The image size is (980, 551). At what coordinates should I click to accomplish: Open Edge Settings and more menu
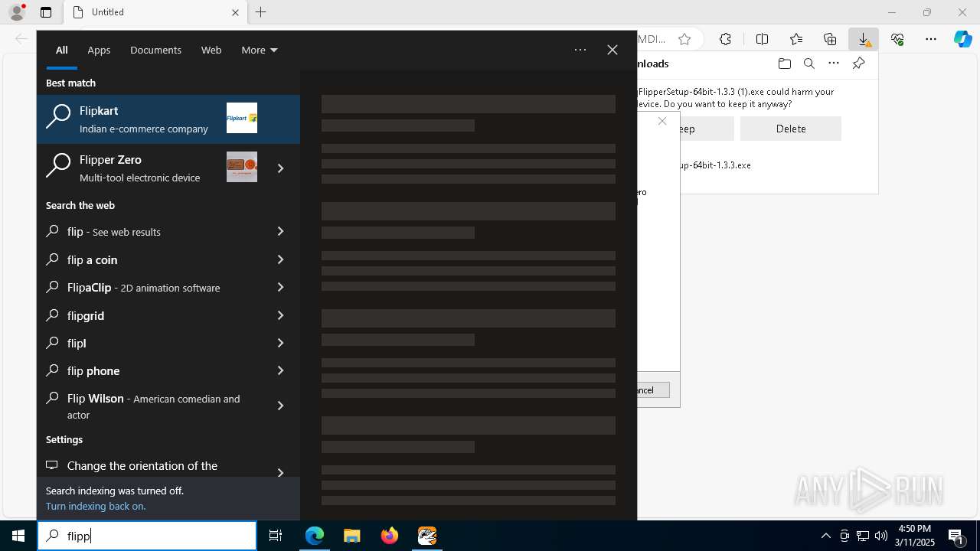point(931,39)
